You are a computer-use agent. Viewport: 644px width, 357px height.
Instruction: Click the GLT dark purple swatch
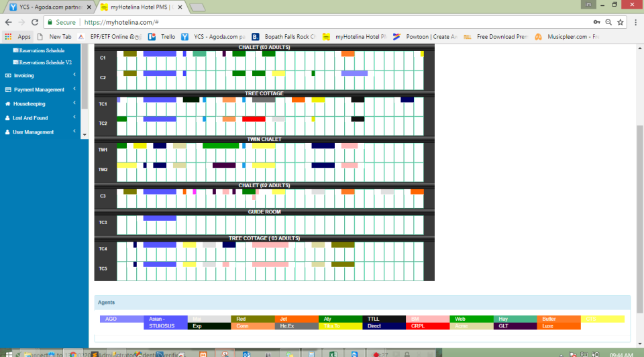pos(515,326)
